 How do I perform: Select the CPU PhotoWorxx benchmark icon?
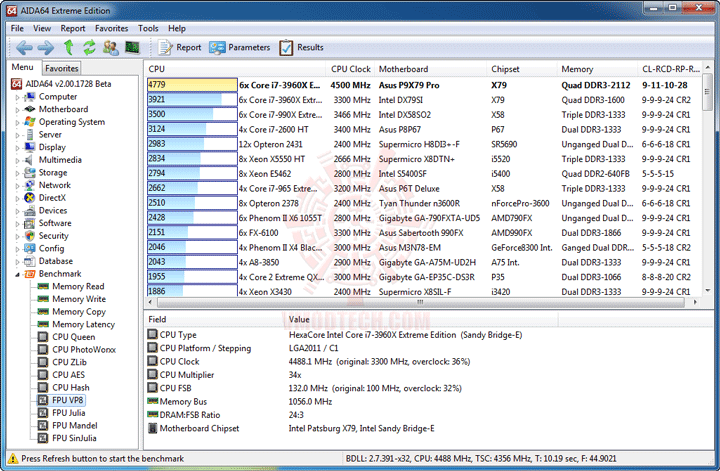pos(43,350)
